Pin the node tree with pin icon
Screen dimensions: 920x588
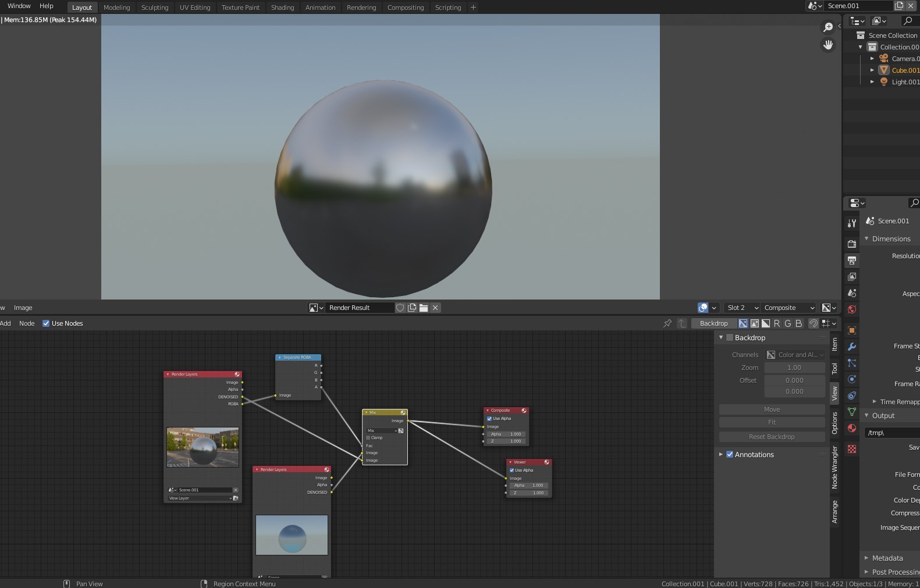[x=667, y=323]
